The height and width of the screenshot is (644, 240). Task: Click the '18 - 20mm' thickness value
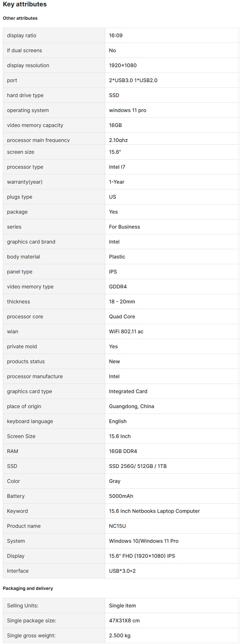[122, 301]
